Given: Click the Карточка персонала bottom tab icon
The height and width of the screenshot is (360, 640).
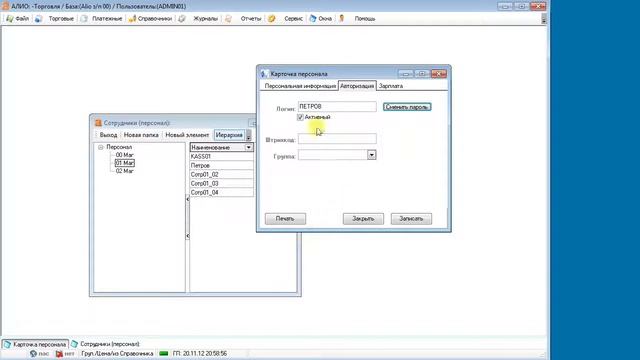Looking at the screenshot, I should point(7,344).
